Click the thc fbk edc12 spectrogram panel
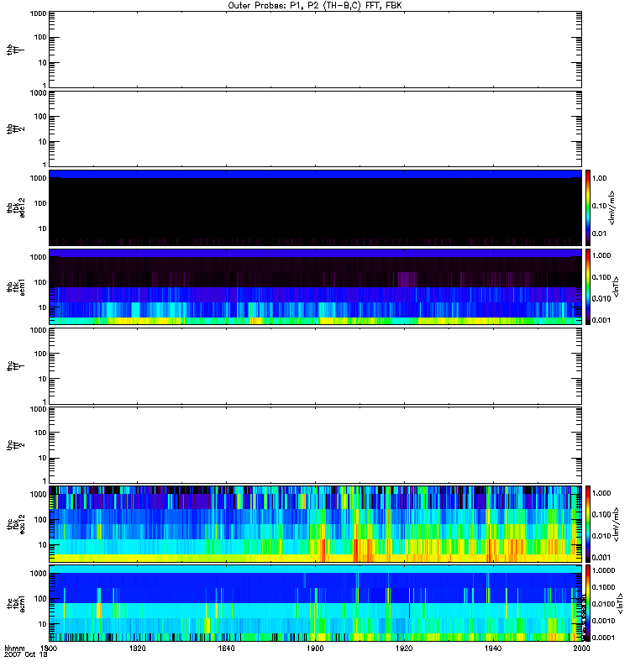Viewport: 630px width, 672px height. pos(315,522)
